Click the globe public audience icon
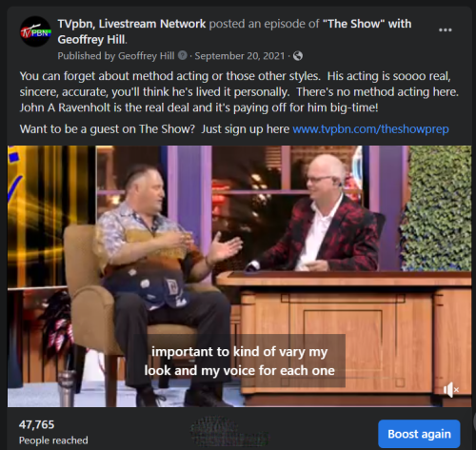Screen dimensions: 476x450 298,56
